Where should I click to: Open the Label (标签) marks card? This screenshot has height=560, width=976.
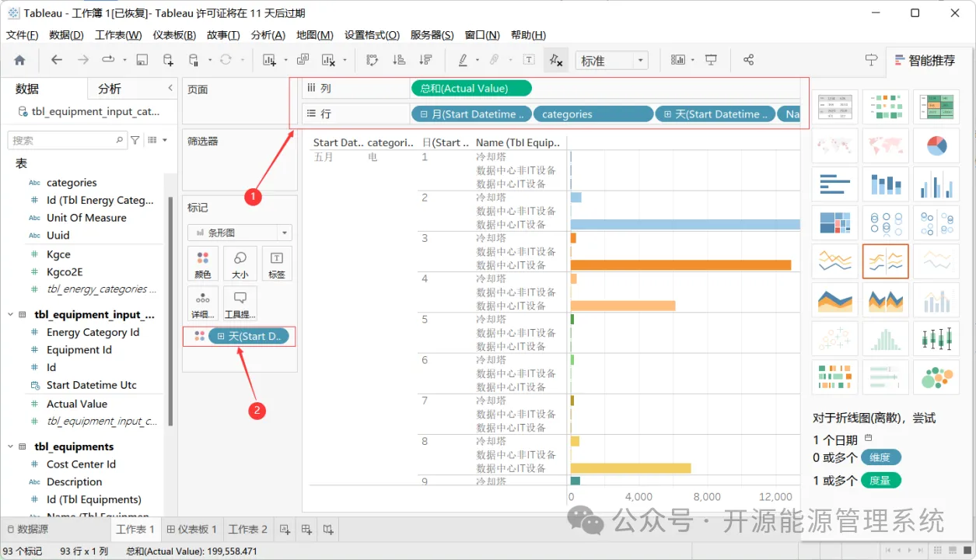pyautogui.click(x=276, y=264)
